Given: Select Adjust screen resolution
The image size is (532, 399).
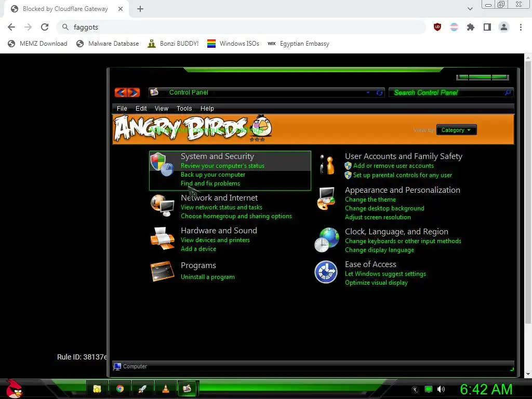Looking at the screenshot, I should (378, 217).
